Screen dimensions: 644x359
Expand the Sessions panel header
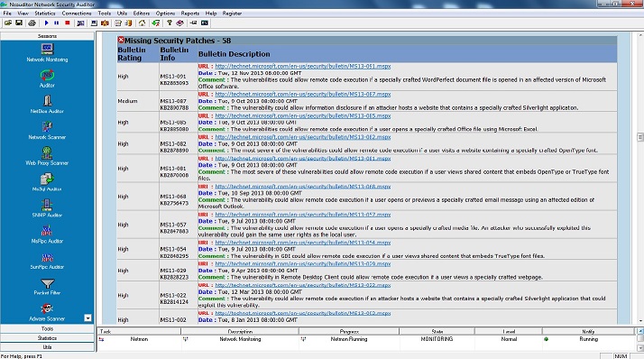pos(47,36)
